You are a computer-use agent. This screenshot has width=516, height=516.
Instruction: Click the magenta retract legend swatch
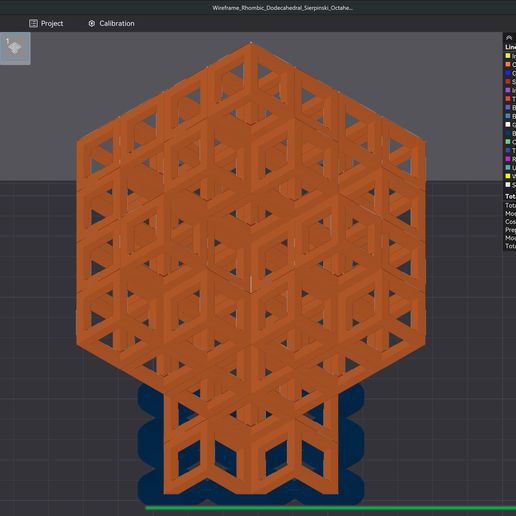coord(508,159)
